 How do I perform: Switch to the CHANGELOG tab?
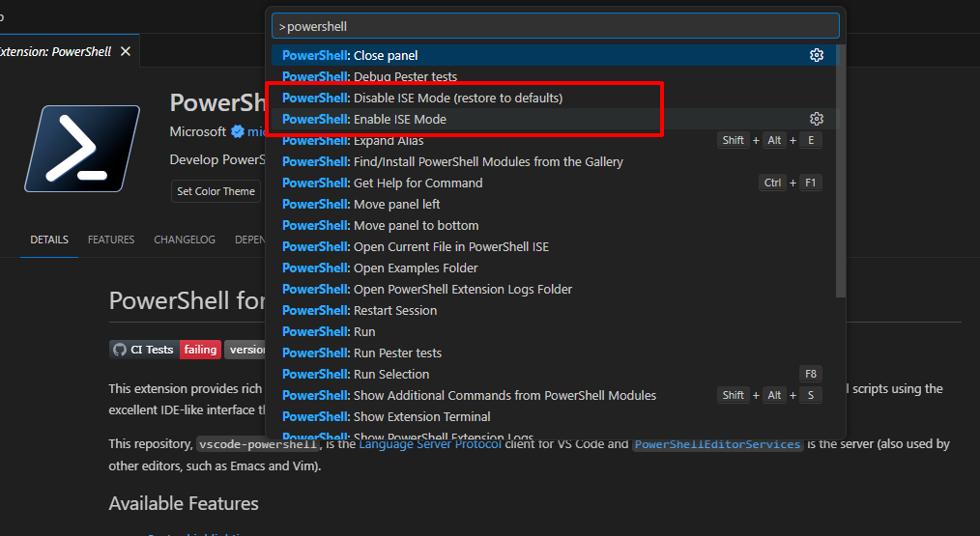coord(185,240)
